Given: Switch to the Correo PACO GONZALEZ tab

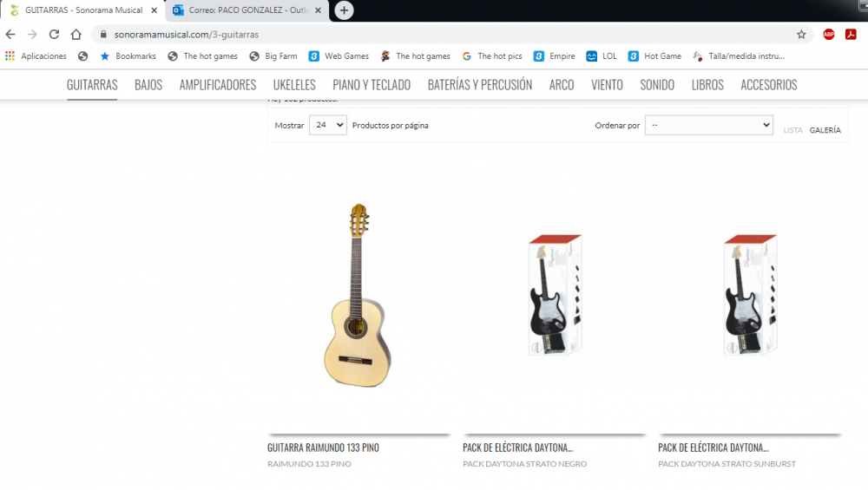Looking at the screenshot, I should click(x=247, y=10).
